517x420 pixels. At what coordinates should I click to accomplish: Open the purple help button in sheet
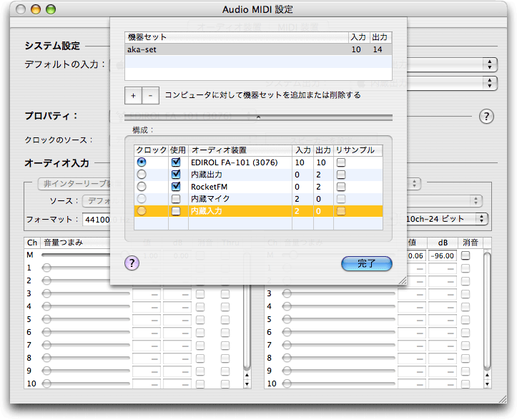[132, 263]
